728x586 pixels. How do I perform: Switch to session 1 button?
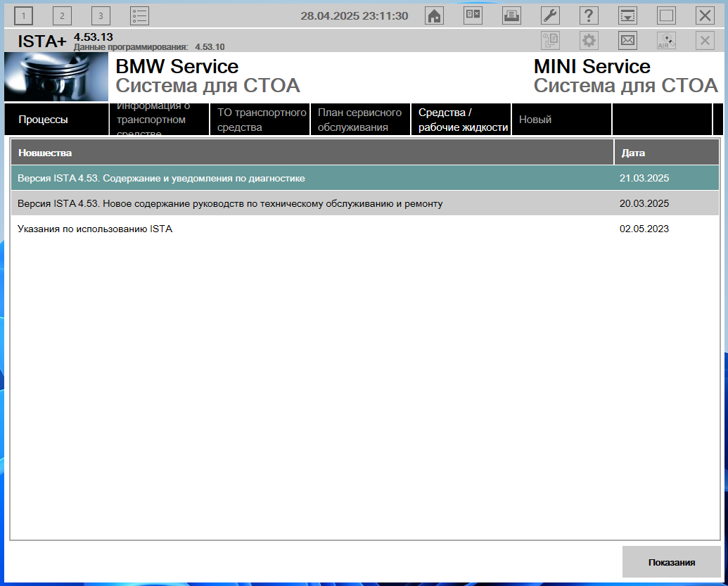24,15
